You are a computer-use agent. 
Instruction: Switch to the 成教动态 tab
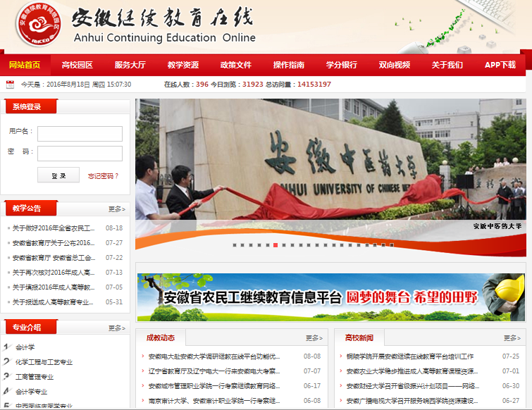pos(161,337)
